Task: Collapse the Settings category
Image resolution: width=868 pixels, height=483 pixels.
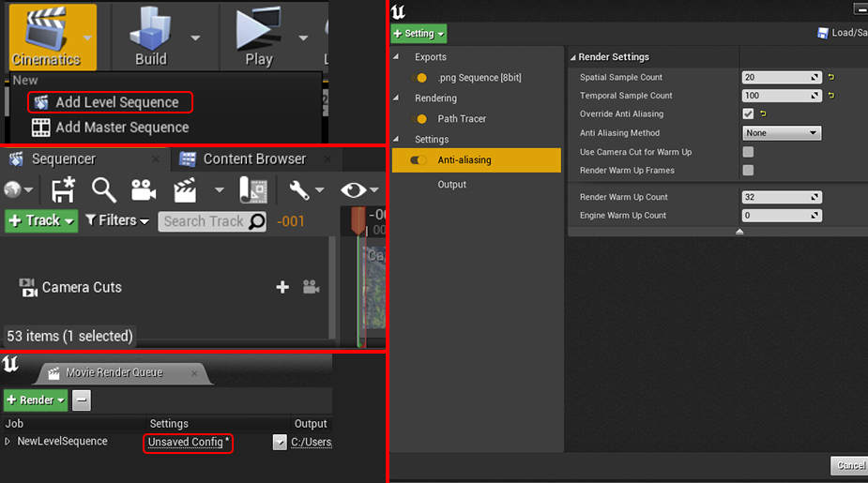Action: (396, 139)
